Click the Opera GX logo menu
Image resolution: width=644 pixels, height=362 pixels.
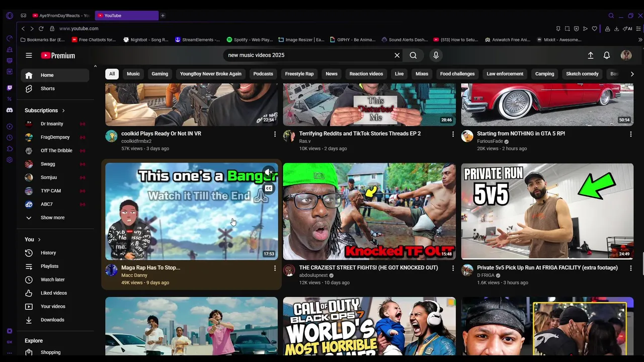(x=10, y=16)
